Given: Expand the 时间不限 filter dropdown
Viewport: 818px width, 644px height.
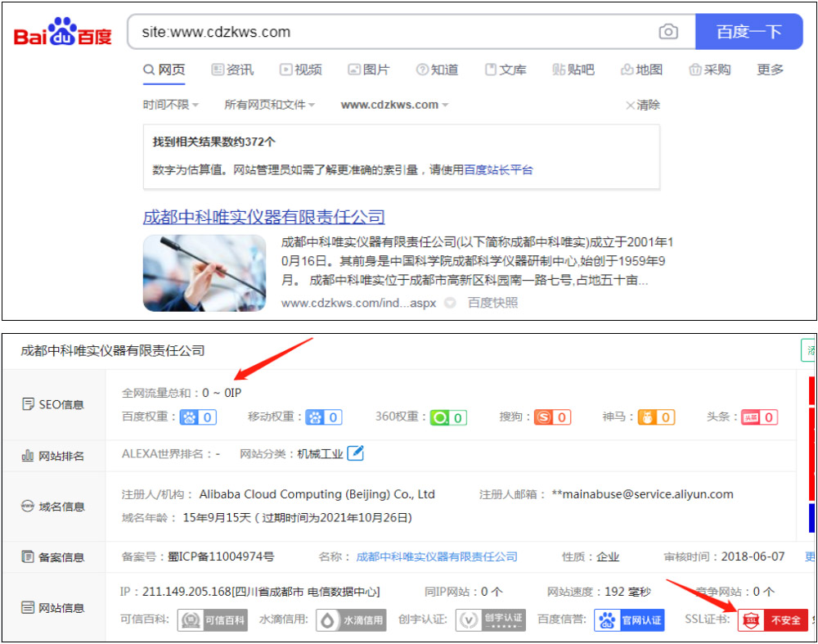Looking at the screenshot, I should 171,105.
